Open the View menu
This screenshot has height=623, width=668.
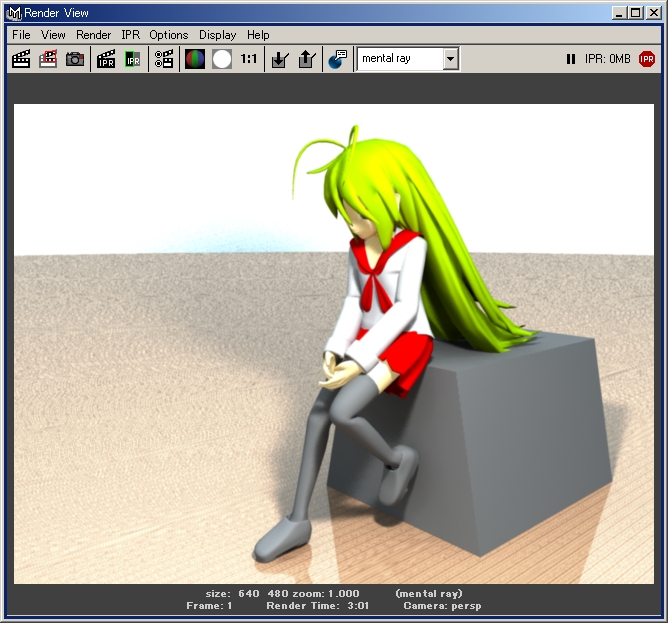click(x=53, y=35)
